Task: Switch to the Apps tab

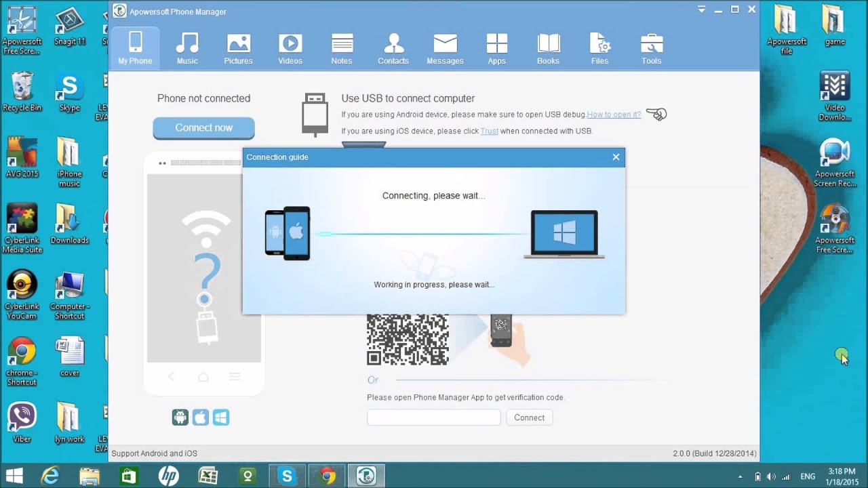Action: [x=497, y=47]
